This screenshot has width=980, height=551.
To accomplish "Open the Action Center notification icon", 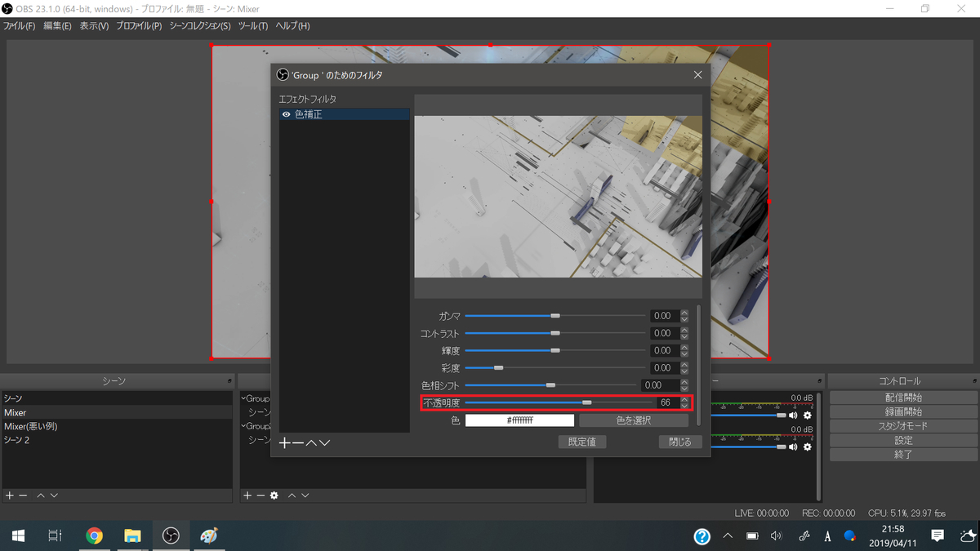I will [938, 535].
